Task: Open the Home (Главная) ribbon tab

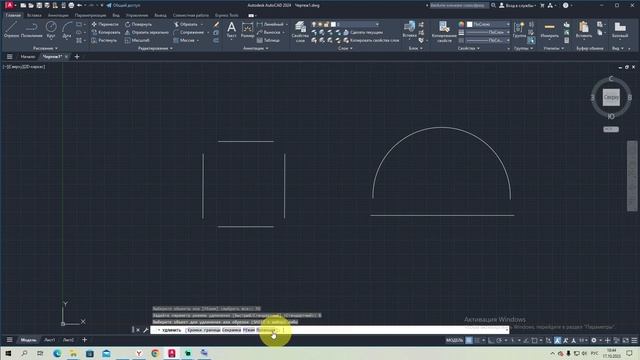Action: [13, 15]
